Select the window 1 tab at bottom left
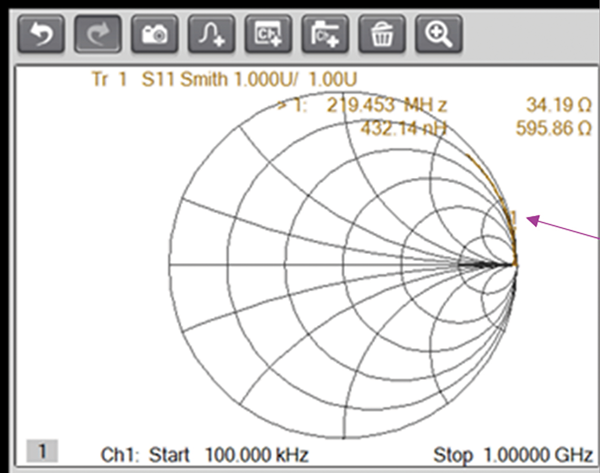Image resolution: width=600 pixels, height=473 pixels. tap(40, 452)
